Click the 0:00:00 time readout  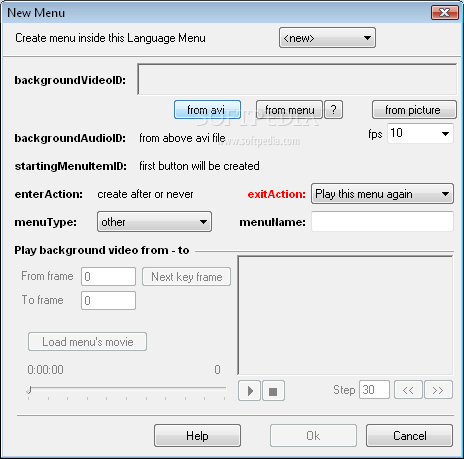45,370
